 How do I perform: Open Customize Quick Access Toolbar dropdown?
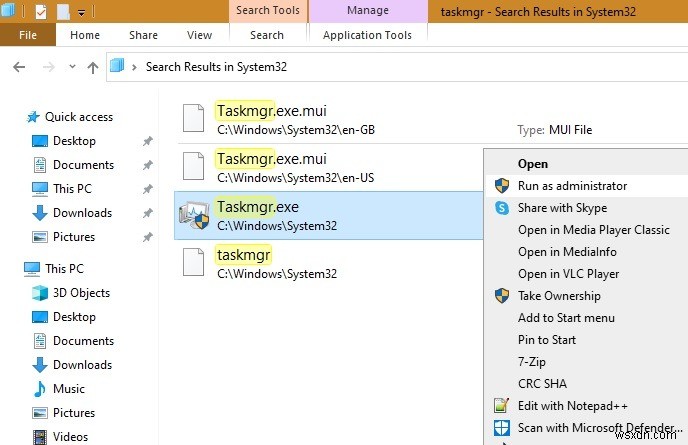point(82,13)
